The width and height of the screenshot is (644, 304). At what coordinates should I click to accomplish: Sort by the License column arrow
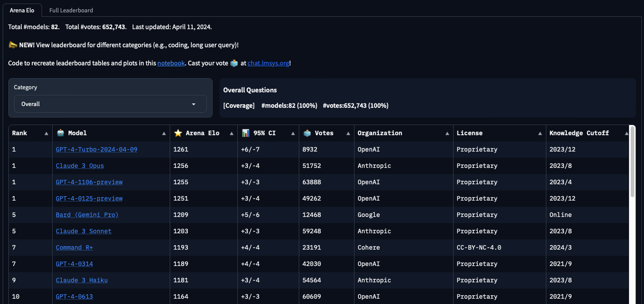(x=540, y=133)
